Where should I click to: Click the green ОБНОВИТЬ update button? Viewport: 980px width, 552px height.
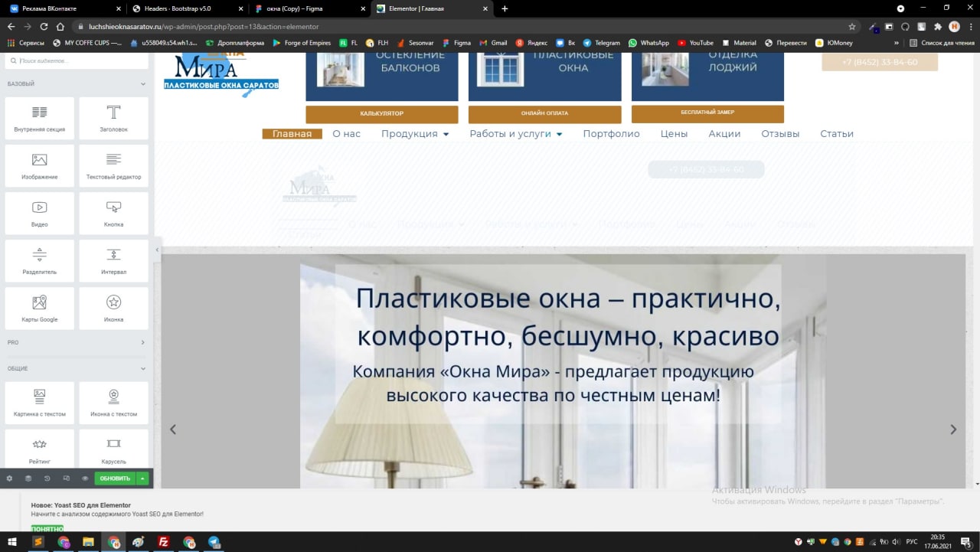tap(115, 479)
